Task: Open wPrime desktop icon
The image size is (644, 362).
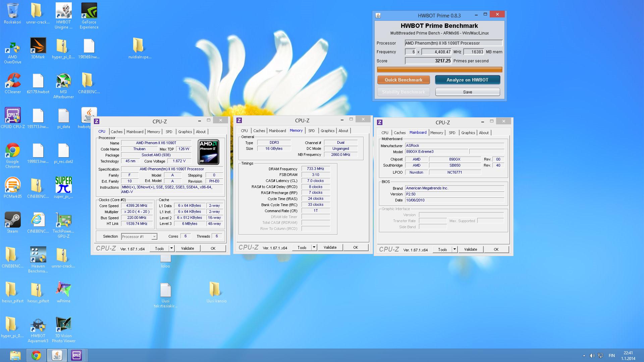Action: click(63, 292)
